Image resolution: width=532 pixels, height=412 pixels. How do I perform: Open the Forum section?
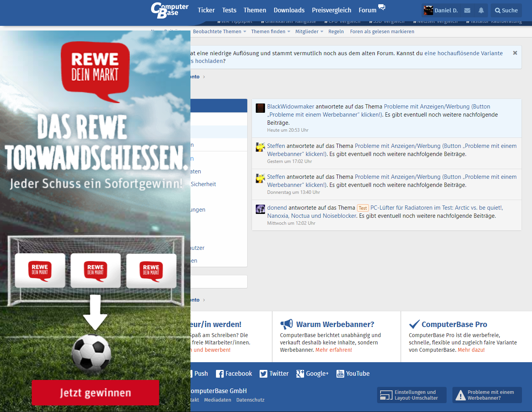[367, 10]
